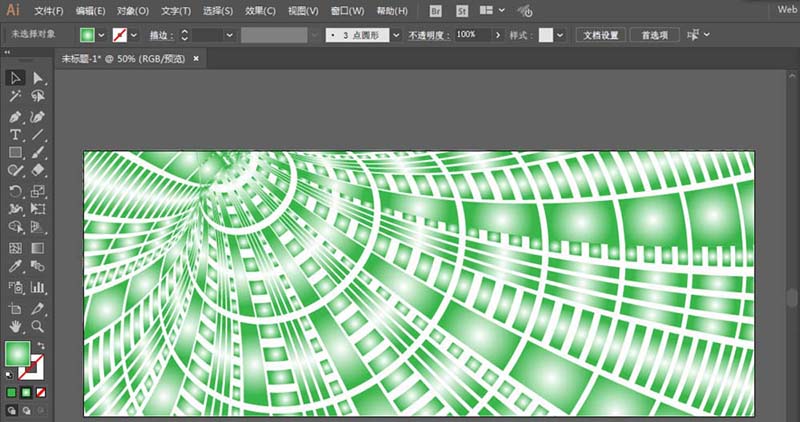Image resolution: width=800 pixels, height=422 pixels.
Task: Select the Column Graph tool
Action: [38, 287]
